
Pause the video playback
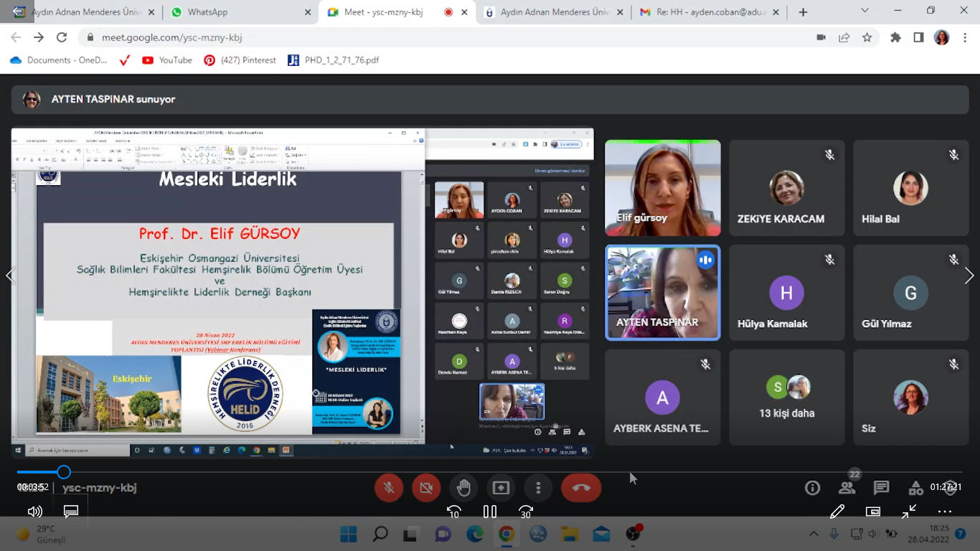pos(490,512)
